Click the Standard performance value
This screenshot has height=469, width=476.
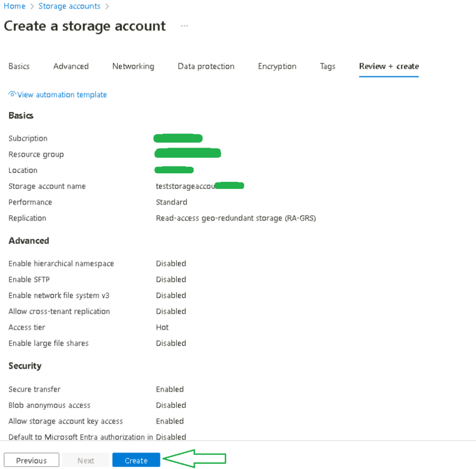pyautogui.click(x=171, y=202)
